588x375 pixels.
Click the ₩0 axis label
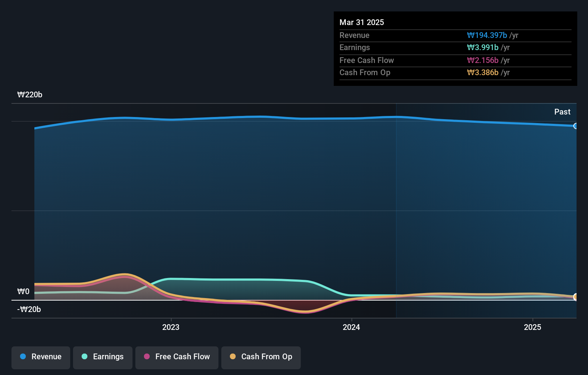[23, 291]
